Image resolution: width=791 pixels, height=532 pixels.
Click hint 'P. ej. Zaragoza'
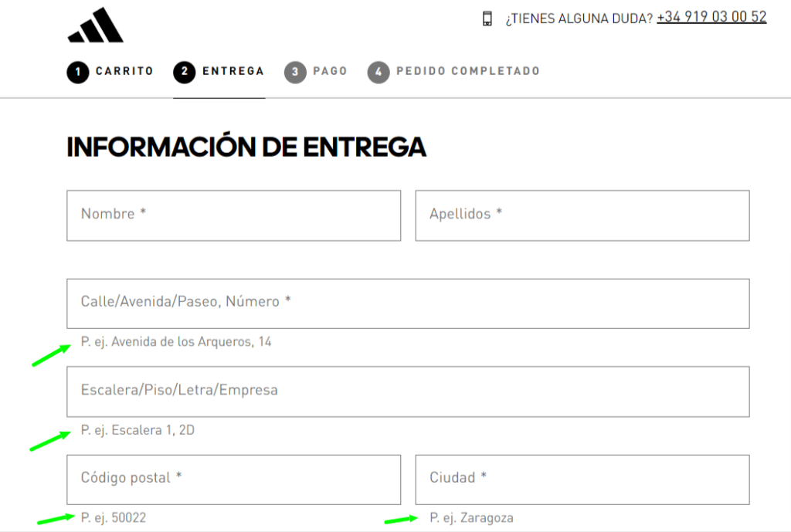point(472,518)
